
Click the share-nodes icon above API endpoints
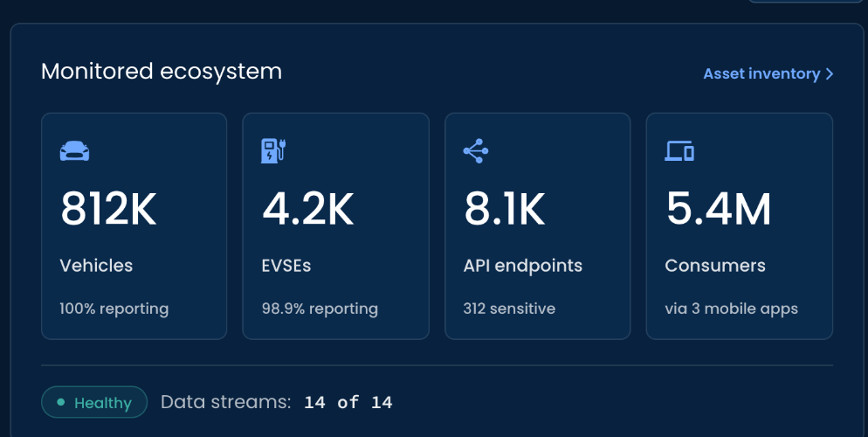pos(476,151)
